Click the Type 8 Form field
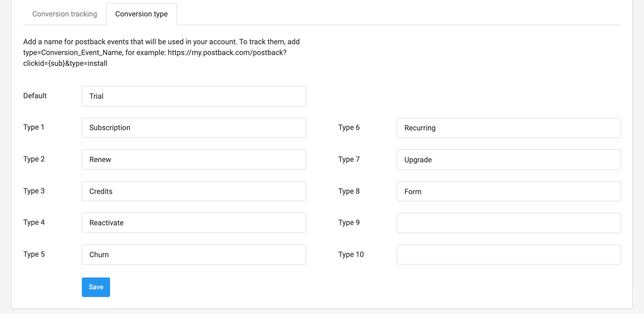This screenshot has height=314, width=644. point(509,192)
